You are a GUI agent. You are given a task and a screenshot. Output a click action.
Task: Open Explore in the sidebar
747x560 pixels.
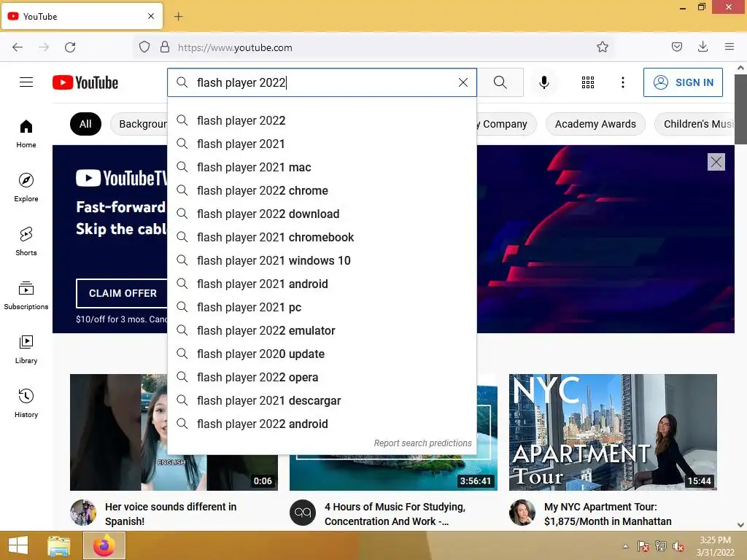click(x=26, y=187)
